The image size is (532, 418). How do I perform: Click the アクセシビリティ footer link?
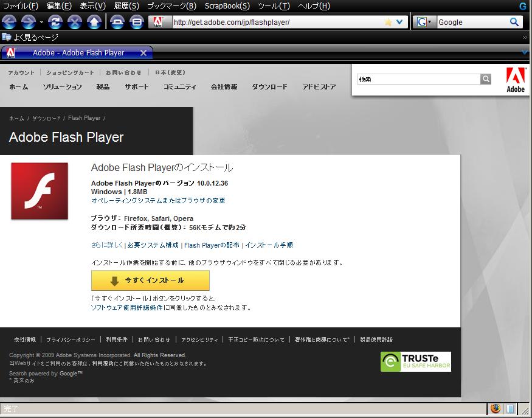click(199, 340)
